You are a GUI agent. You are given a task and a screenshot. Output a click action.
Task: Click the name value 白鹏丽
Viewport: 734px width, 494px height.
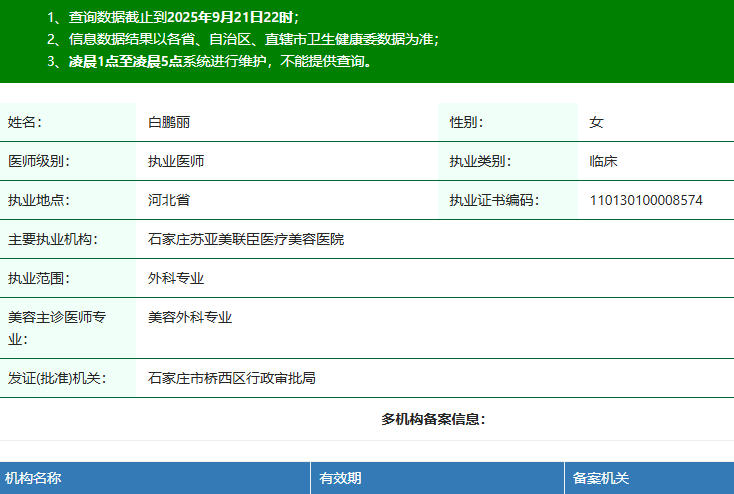[x=169, y=122]
